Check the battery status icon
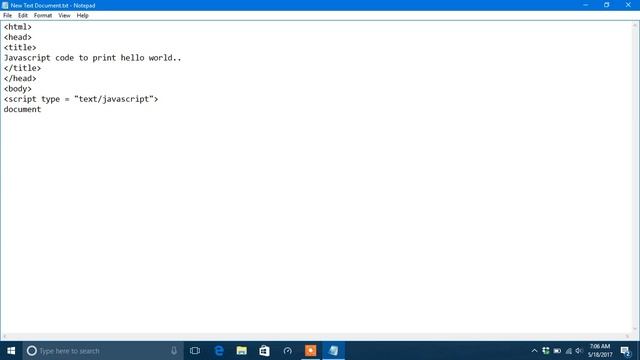 [557, 351]
